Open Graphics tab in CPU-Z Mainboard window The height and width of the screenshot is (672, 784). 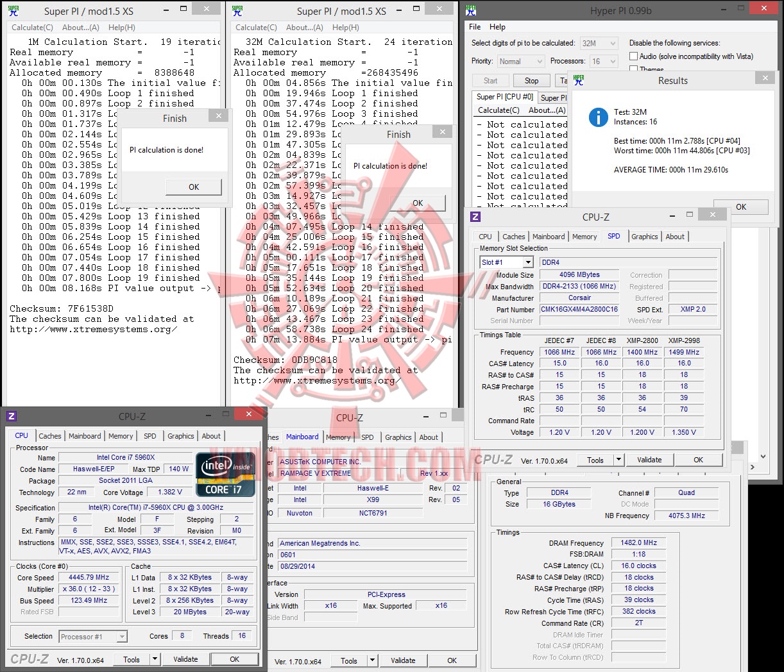coord(398,437)
